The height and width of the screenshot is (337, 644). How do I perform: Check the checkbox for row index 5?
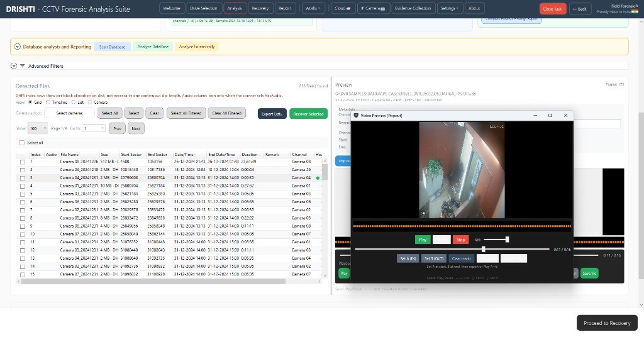(x=23, y=194)
